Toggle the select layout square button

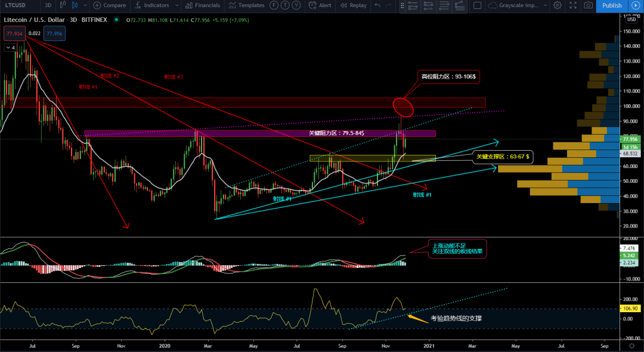pos(477,5)
